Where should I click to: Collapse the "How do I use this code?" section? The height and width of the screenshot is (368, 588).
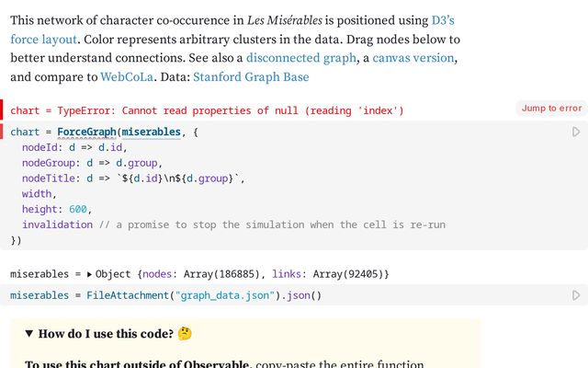[x=29, y=334]
